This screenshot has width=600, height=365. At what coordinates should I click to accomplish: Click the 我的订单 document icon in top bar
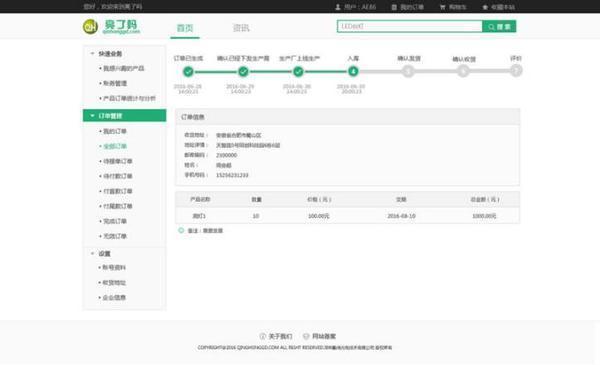coord(394,7)
